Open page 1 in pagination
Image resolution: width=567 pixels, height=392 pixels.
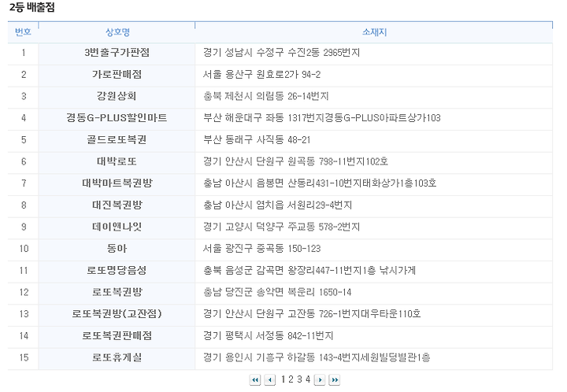[283, 379]
